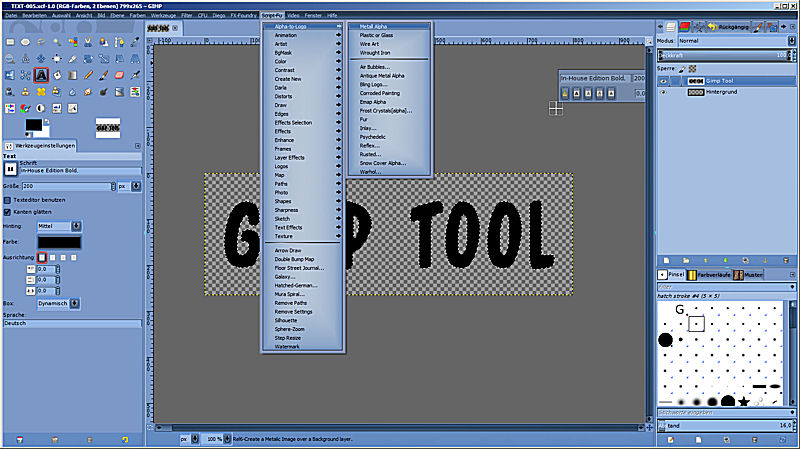The image size is (800, 449).
Task: Adjust the Deckkraft opacity slider
Action: tap(726, 55)
